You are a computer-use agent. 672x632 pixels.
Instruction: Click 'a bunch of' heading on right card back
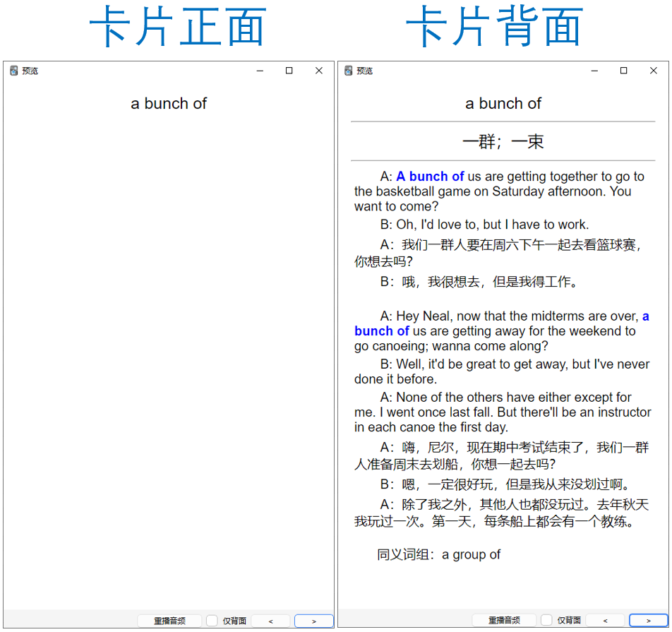tap(503, 103)
